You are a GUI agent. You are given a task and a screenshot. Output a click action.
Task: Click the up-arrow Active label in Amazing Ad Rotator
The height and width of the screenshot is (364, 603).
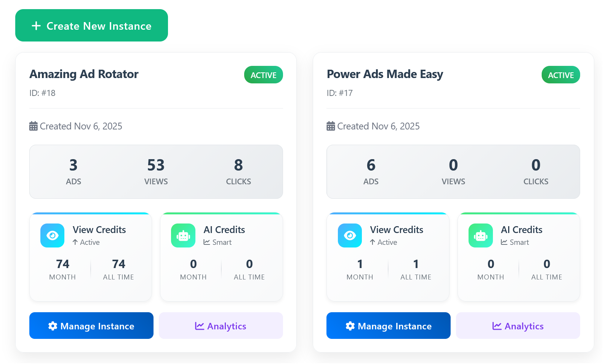(x=86, y=242)
